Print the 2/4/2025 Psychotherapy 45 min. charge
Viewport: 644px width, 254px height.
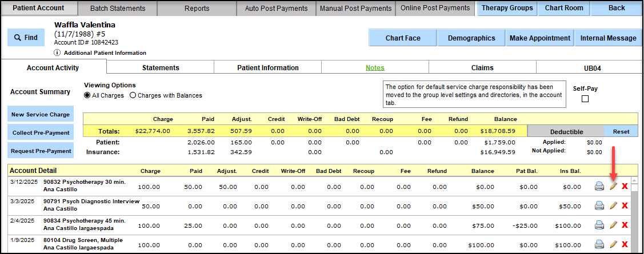(599, 225)
